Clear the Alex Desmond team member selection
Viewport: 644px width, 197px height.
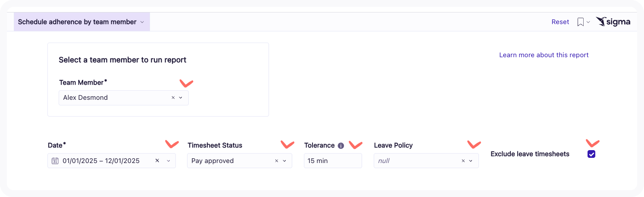tap(173, 98)
